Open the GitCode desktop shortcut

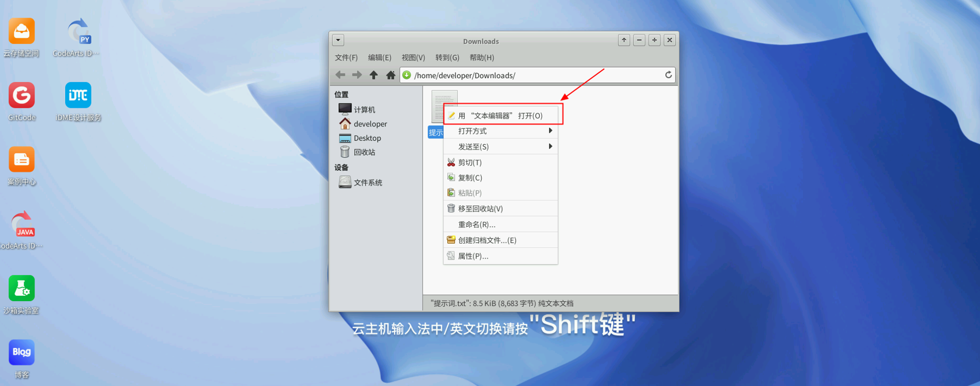pos(21,96)
